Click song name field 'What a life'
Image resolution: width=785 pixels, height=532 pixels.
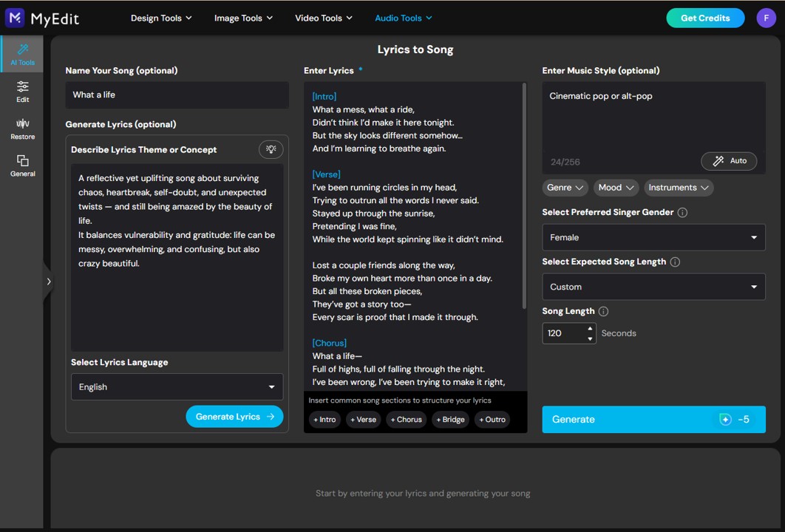click(x=177, y=95)
